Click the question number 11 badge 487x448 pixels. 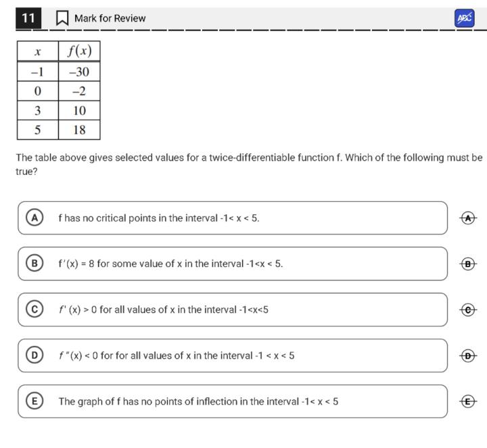click(x=28, y=18)
